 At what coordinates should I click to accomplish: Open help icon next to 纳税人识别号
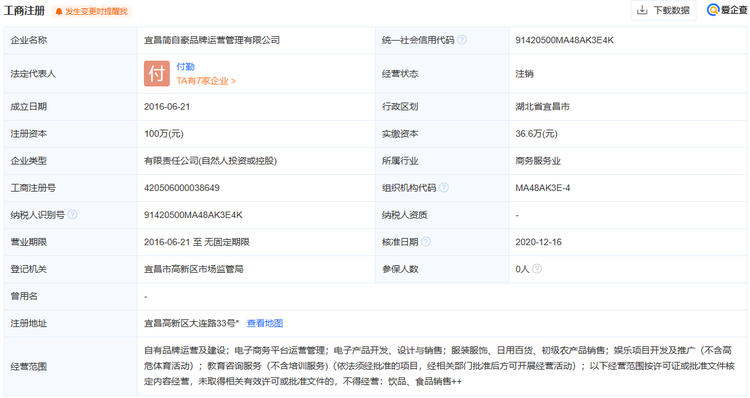click(x=72, y=215)
